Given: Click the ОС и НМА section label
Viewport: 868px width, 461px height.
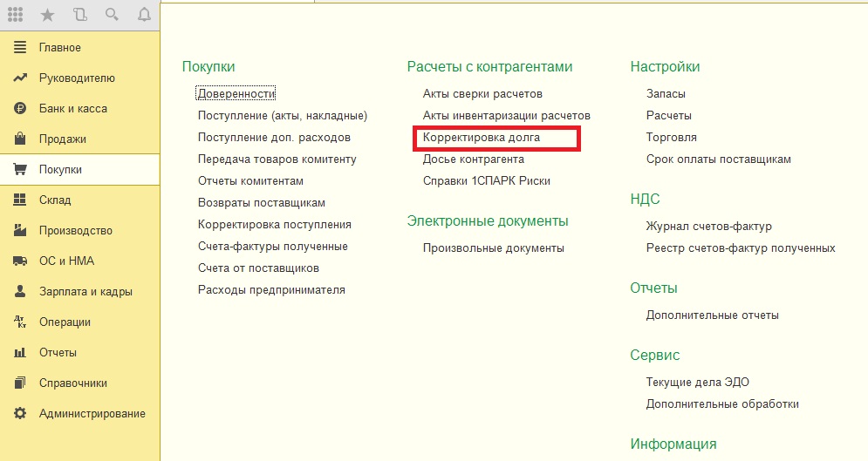Looking at the screenshot, I should point(66,261).
